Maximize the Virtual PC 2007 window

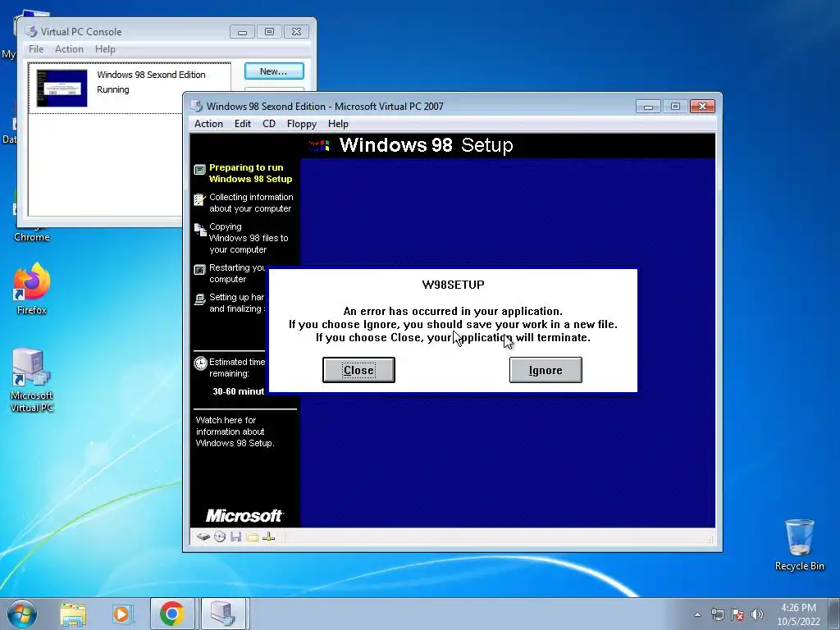[x=675, y=107]
